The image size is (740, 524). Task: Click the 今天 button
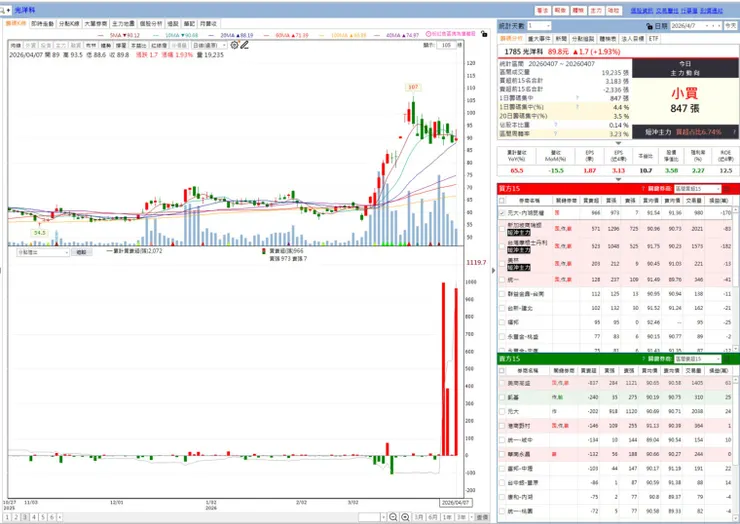731,26
